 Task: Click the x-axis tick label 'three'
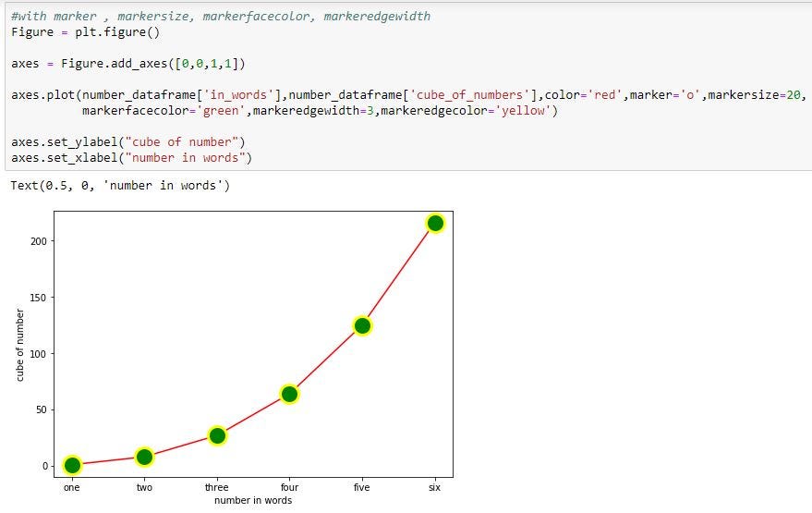[x=216, y=487]
